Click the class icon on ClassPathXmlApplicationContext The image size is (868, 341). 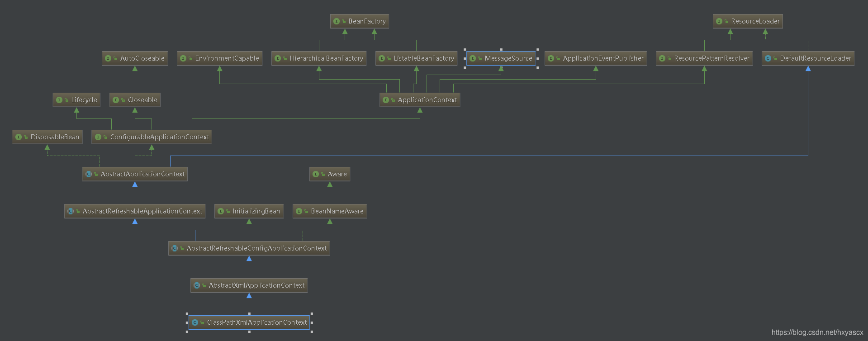pyautogui.click(x=195, y=322)
